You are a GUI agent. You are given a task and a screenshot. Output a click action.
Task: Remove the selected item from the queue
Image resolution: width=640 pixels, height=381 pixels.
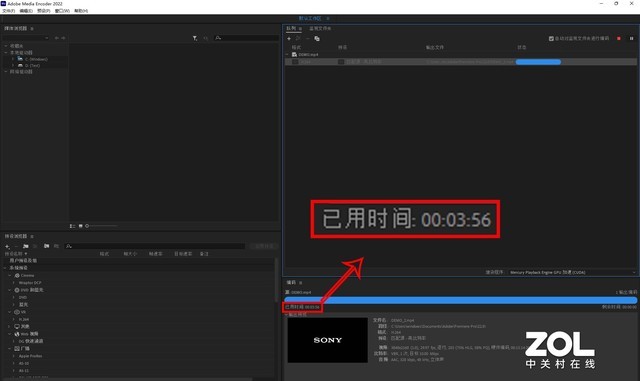click(307, 38)
